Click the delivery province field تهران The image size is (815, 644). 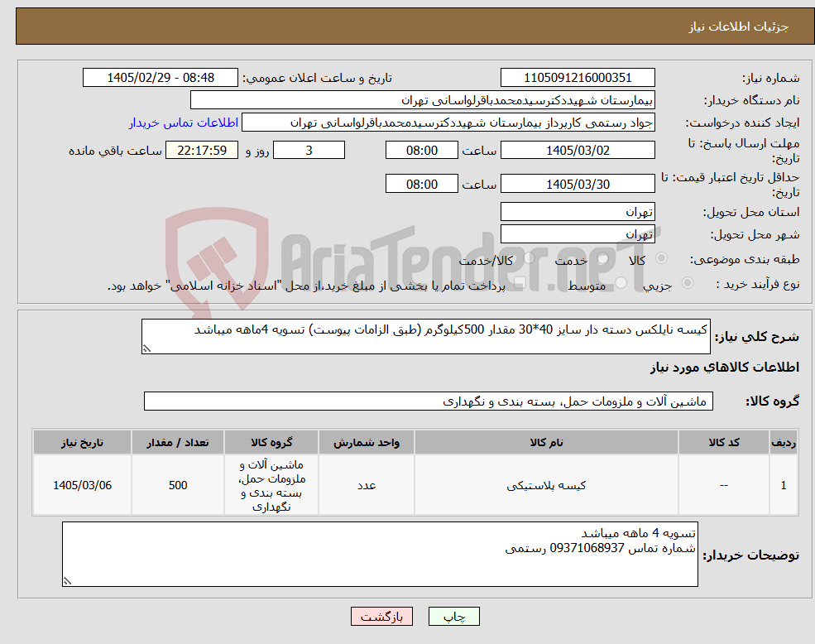pos(578,212)
